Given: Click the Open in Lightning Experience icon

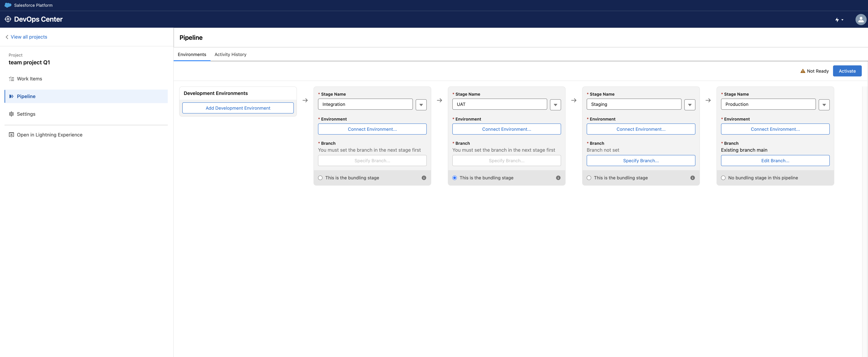Looking at the screenshot, I should 11,135.
